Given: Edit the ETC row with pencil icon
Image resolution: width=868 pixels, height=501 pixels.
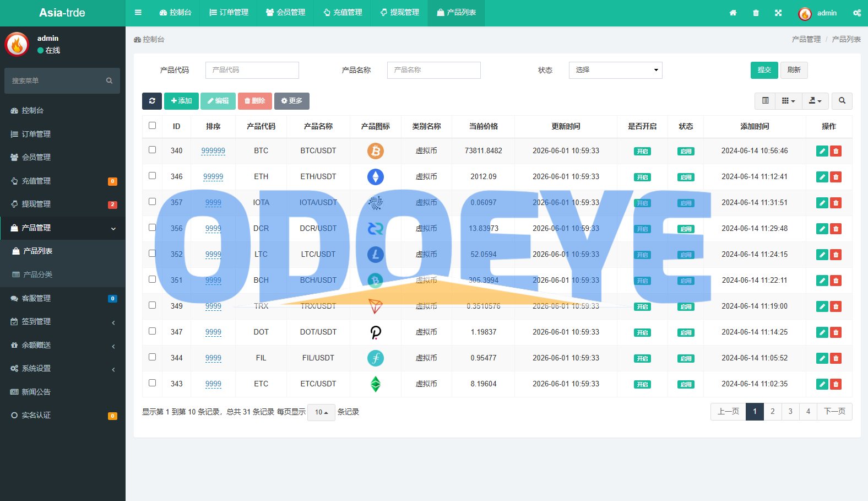Looking at the screenshot, I should click(822, 384).
